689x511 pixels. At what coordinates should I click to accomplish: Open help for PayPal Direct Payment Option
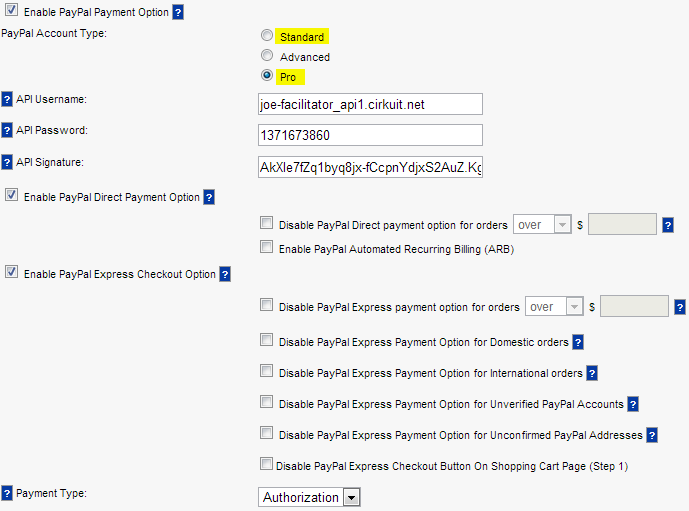[x=209, y=197]
